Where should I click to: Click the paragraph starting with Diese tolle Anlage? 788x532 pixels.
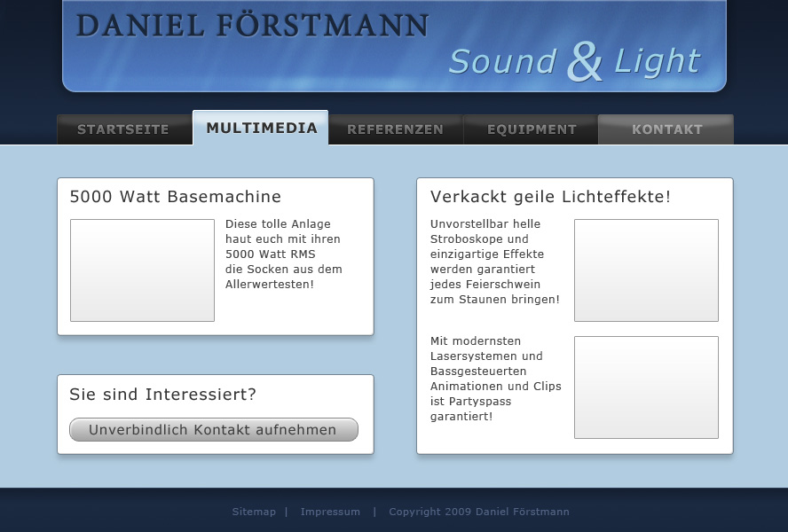(x=283, y=254)
